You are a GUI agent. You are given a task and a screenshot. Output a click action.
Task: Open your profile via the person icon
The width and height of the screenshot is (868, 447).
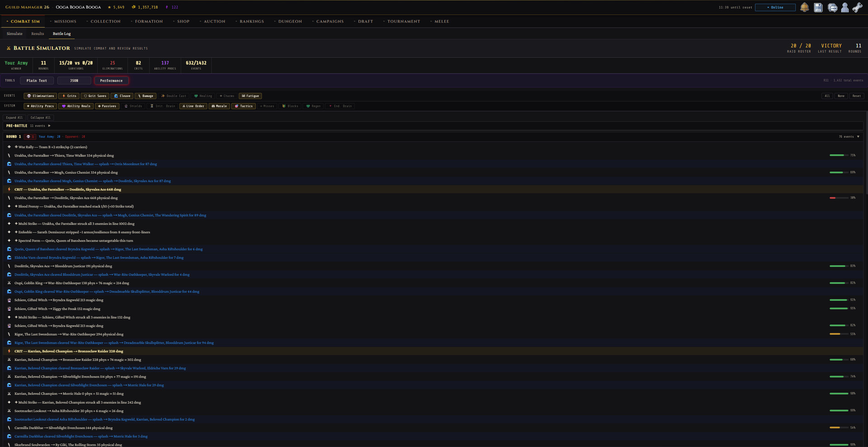point(845,8)
